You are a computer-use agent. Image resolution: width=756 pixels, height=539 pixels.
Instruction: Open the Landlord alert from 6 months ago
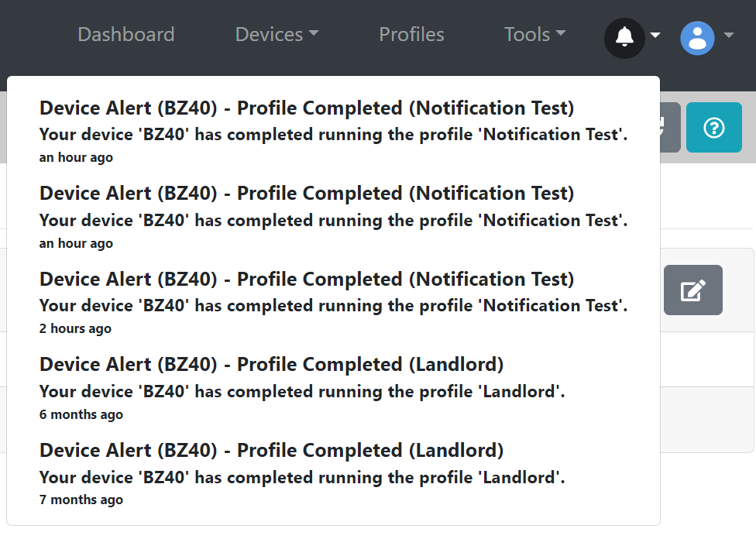[x=271, y=365]
